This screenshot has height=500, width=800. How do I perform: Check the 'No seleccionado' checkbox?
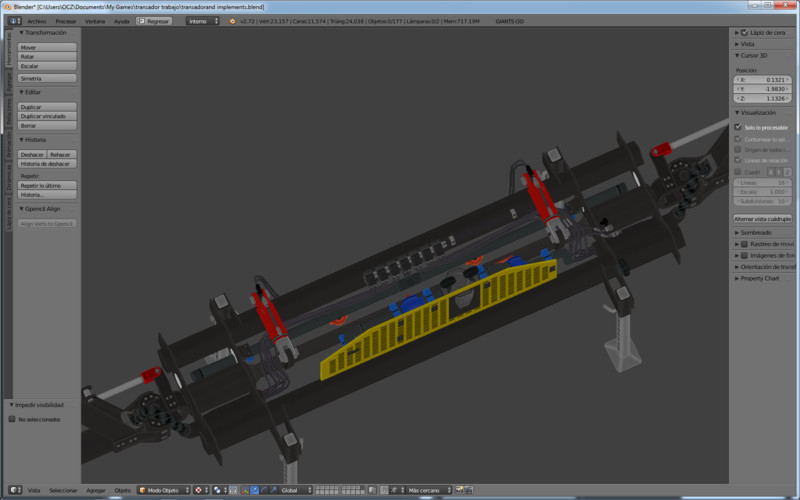pos(12,419)
